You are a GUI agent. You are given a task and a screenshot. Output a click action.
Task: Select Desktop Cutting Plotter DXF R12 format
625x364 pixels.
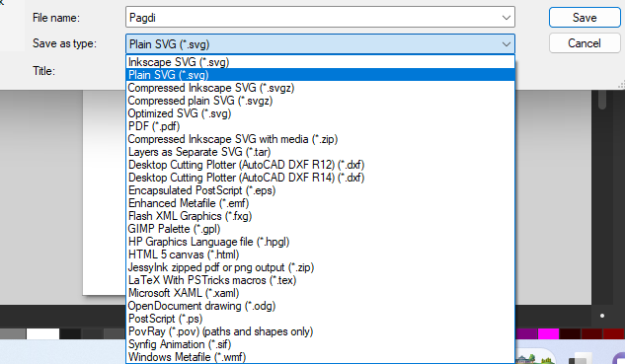point(320,165)
